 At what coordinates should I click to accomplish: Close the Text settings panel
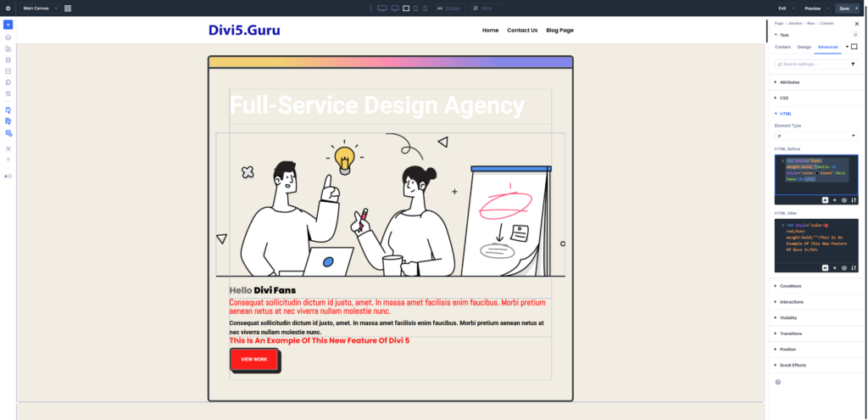pos(856,23)
